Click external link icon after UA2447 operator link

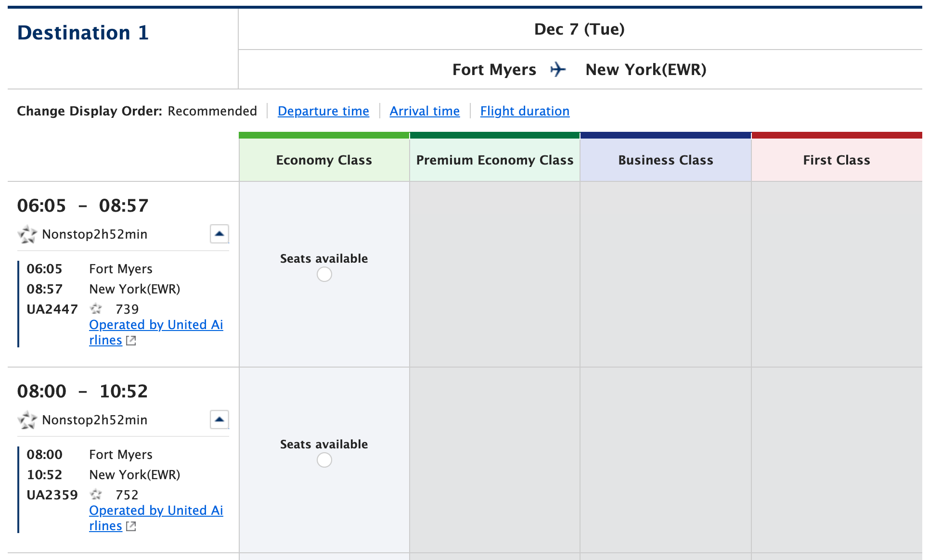[x=131, y=341]
